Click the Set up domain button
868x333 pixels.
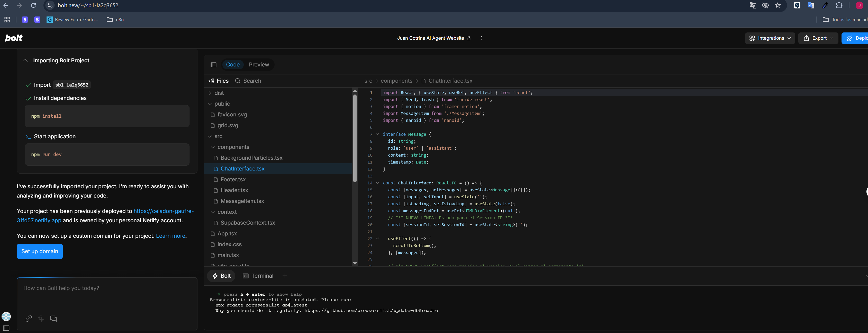[x=40, y=251]
